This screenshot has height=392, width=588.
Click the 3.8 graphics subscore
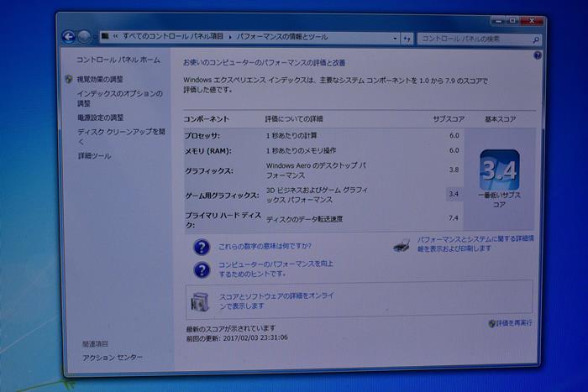454,170
